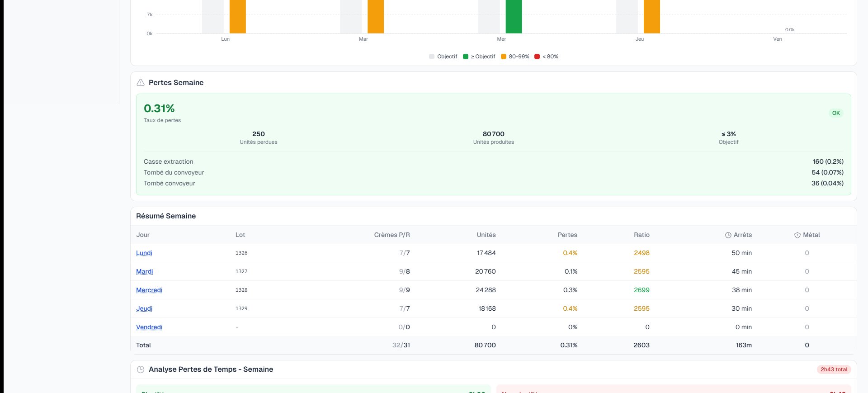The width and height of the screenshot is (868, 393).
Task: Click the warning triangle icon beside Pertes Semaine
Action: (141, 83)
